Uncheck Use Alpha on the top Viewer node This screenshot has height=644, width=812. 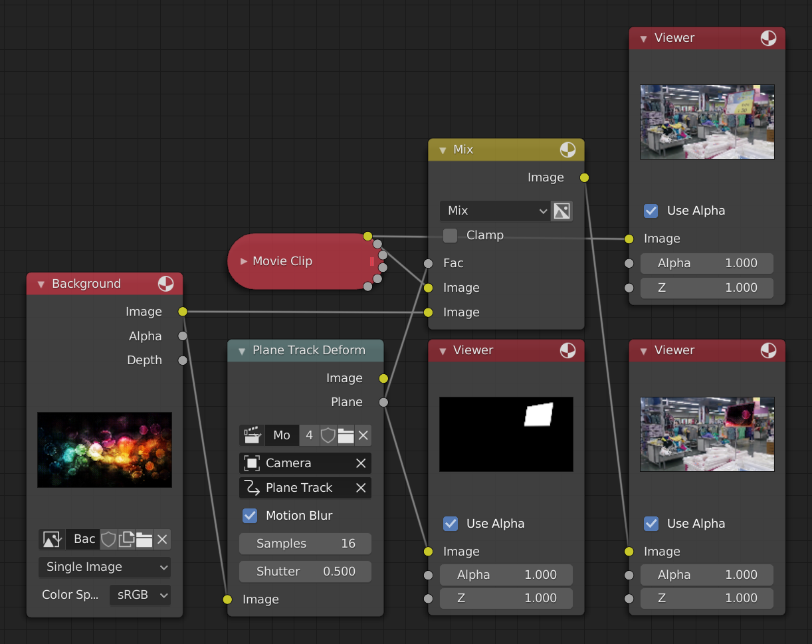651,211
